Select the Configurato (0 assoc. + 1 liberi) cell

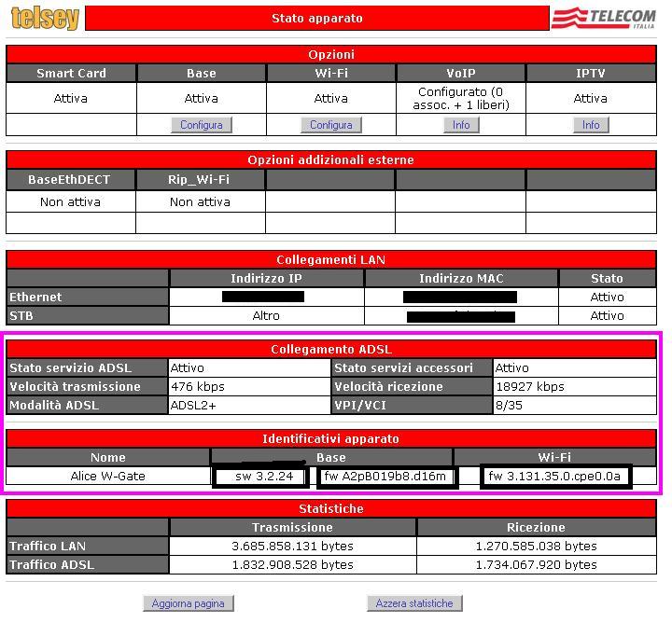pos(461,99)
